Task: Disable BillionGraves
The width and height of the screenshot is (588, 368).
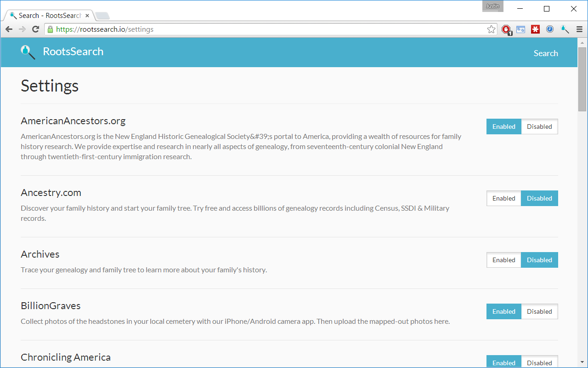Action: pyautogui.click(x=539, y=311)
